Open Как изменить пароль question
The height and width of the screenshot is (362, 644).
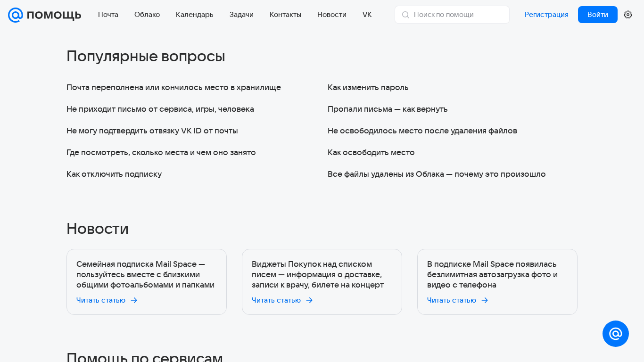(x=368, y=87)
